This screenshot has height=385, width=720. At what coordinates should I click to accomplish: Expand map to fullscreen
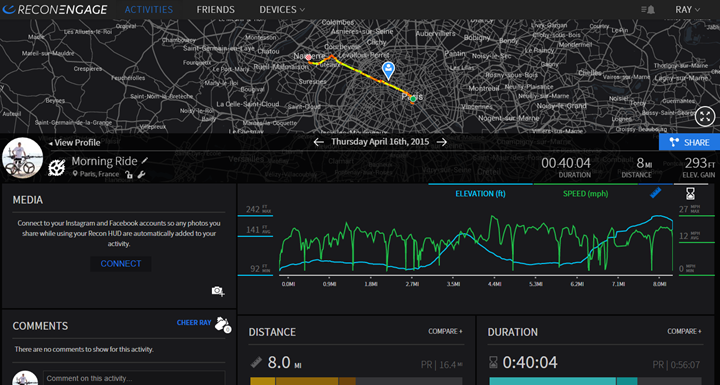click(705, 116)
